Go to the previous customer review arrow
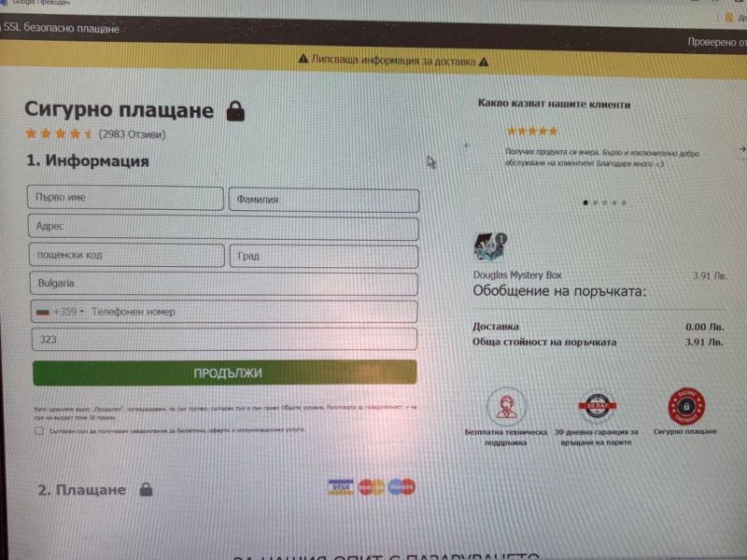 click(468, 146)
